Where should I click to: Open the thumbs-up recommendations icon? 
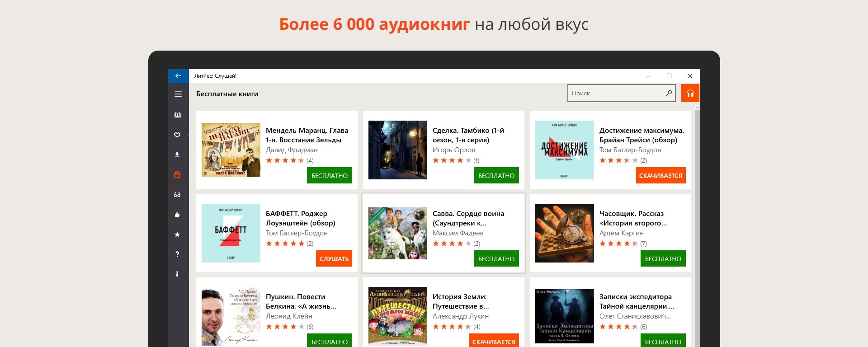[x=178, y=214]
